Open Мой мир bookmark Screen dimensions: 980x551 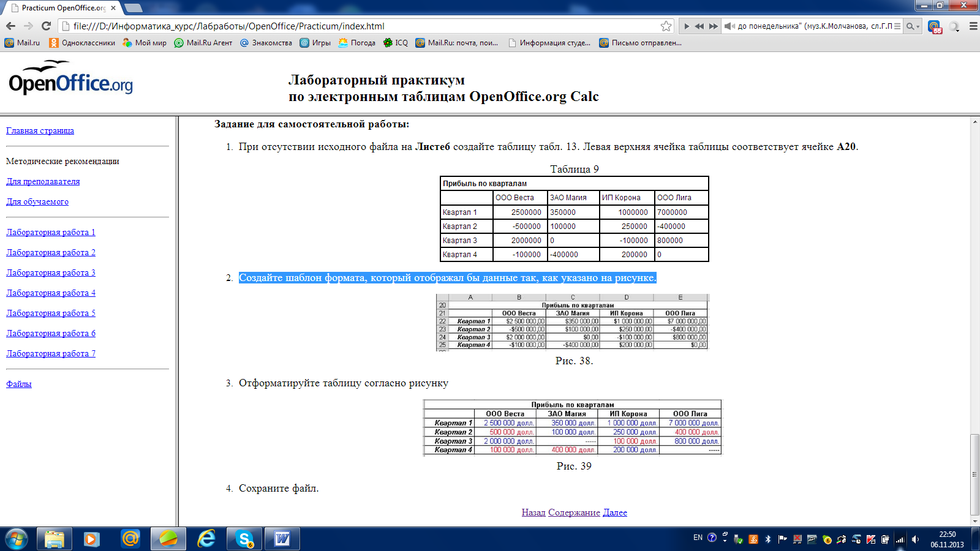145,43
